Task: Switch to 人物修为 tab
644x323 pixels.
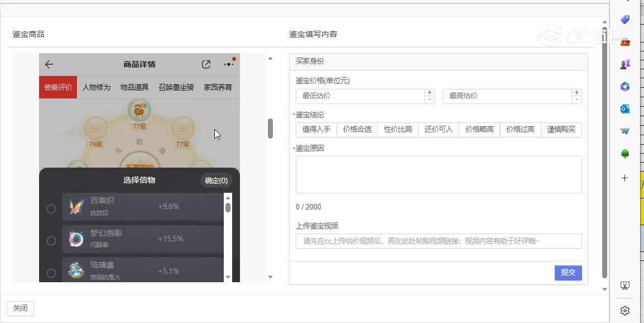Action: coord(97,87)
